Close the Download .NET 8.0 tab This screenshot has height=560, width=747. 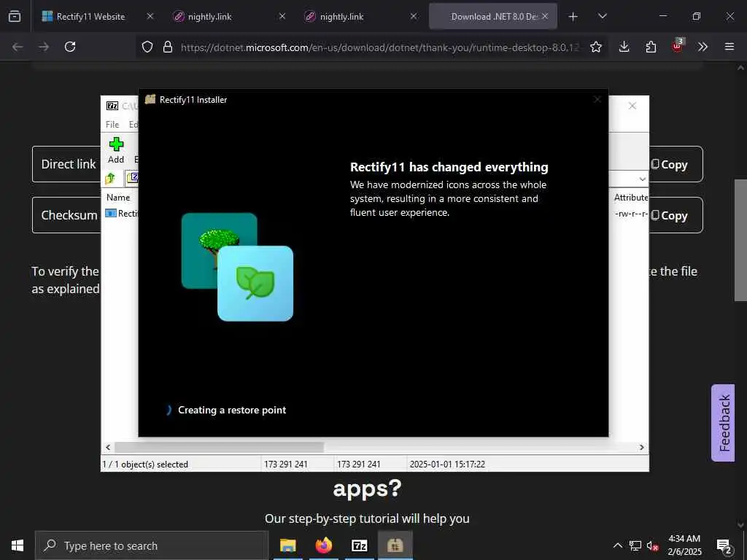point(545,16)
